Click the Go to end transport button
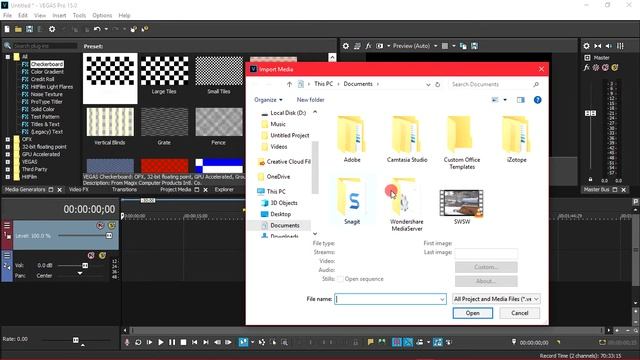The image size is (640, 360). click(206, 342)
